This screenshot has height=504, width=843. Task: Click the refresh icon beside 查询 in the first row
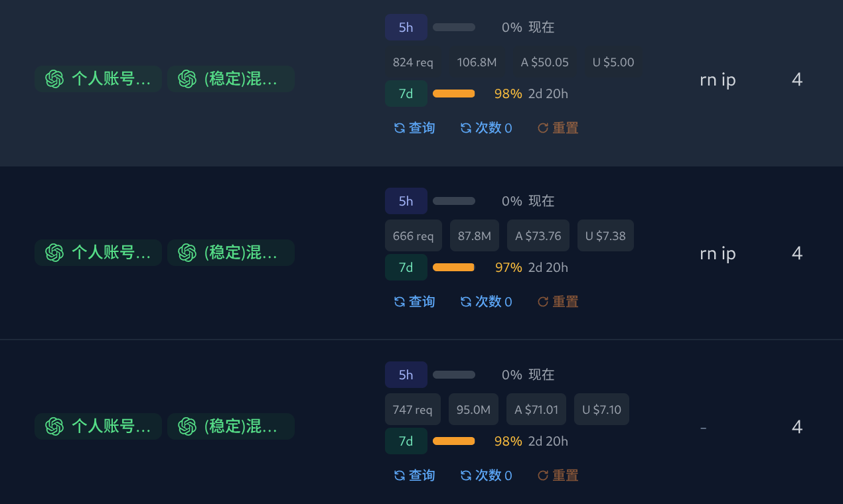[400, 128]
